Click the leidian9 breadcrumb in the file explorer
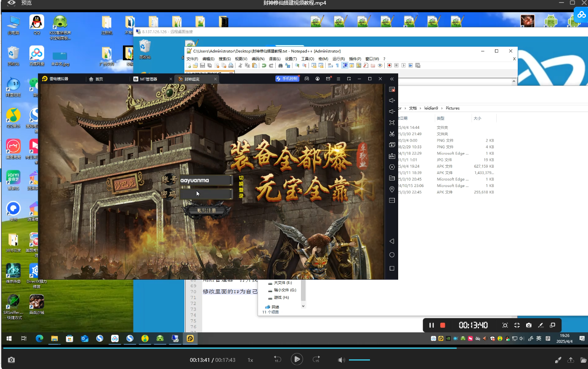588x369 pixels. click(x=431, y=108)
